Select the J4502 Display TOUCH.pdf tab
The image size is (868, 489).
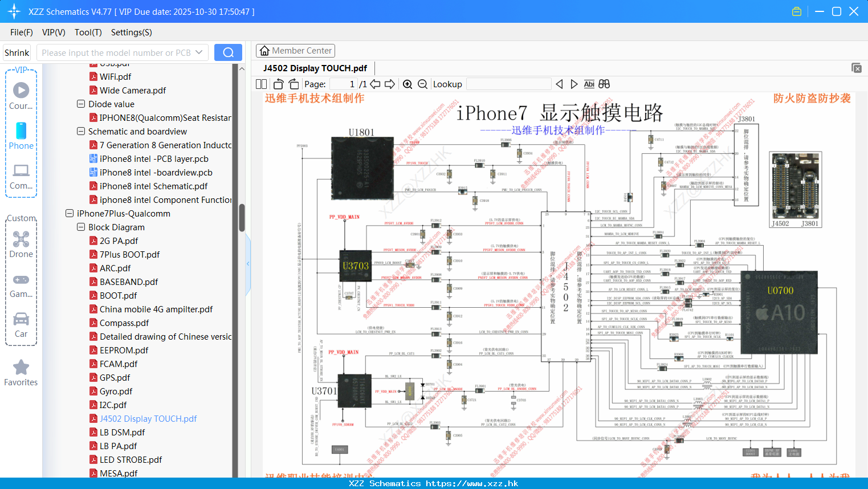point(315,68)
